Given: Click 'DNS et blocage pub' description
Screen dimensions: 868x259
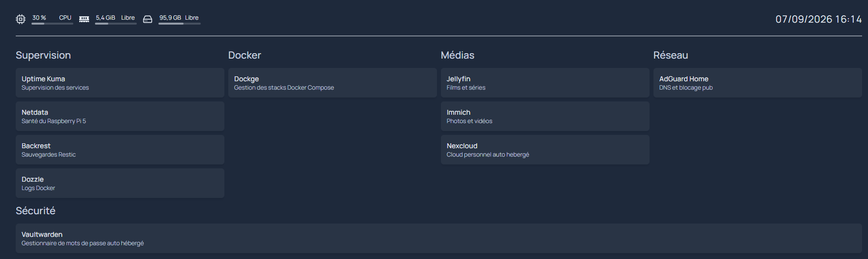Looking at the screenshot, I should click(686, 88).
